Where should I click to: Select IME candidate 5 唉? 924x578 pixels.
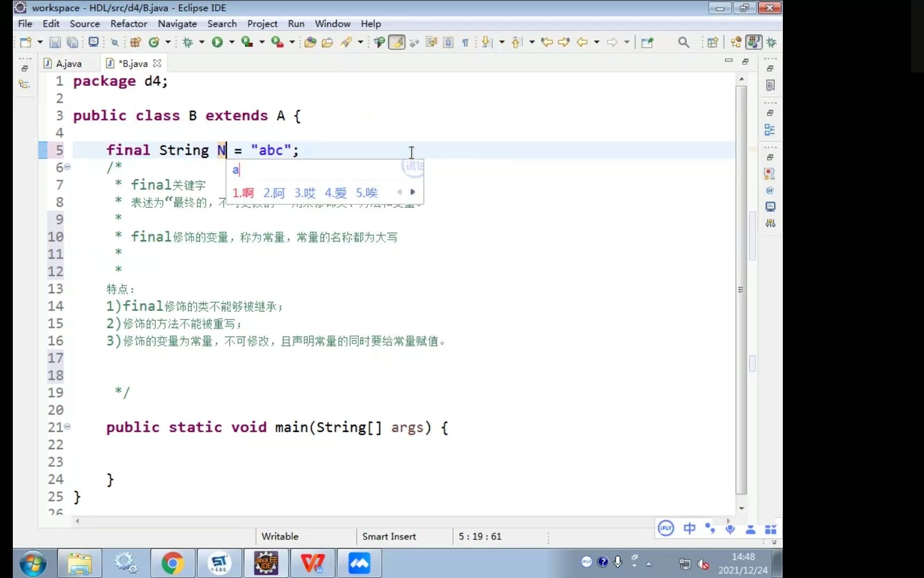click(367, 193)
